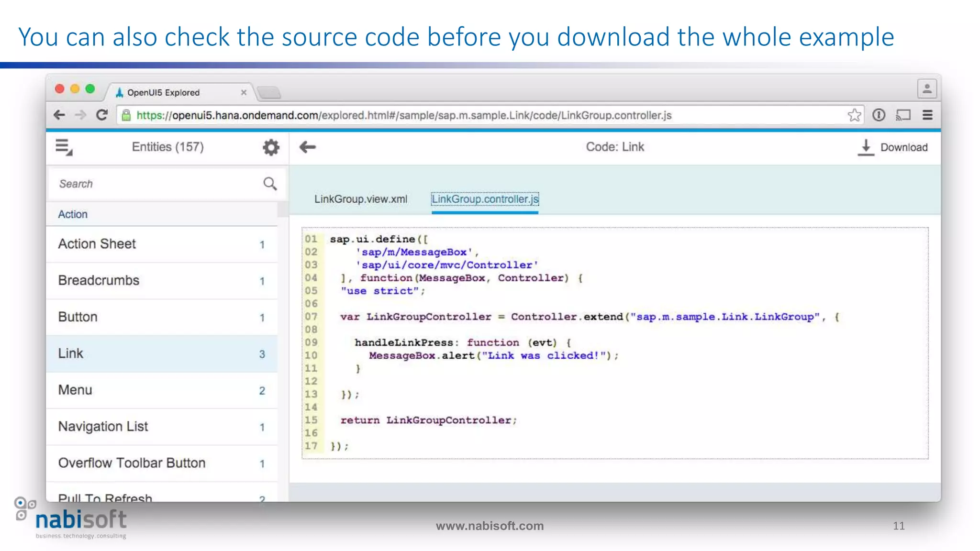Image resolution: width=980 pixels, height=551 pixels.
Task: Click count 3 beside Link
Action: 262,354
